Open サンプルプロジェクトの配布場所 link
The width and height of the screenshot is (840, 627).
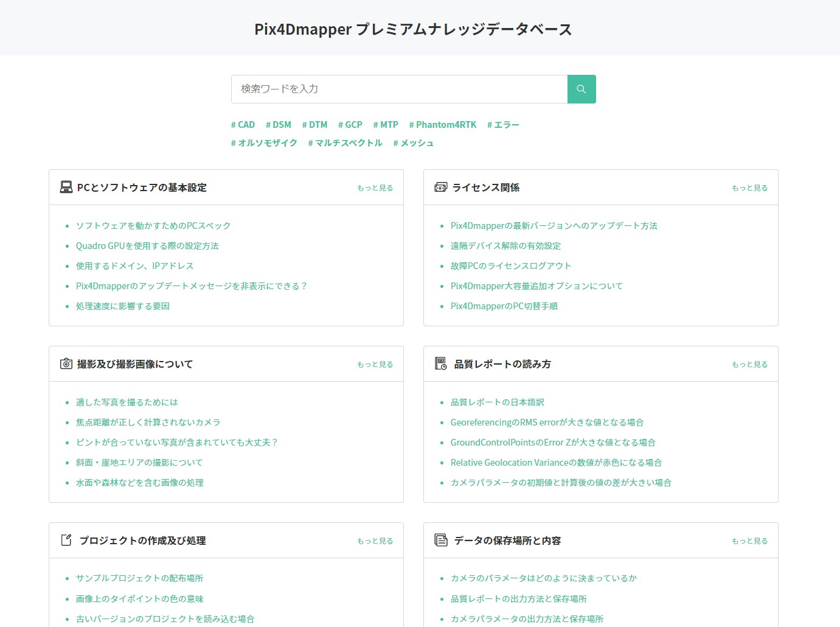tap(139, 578)
